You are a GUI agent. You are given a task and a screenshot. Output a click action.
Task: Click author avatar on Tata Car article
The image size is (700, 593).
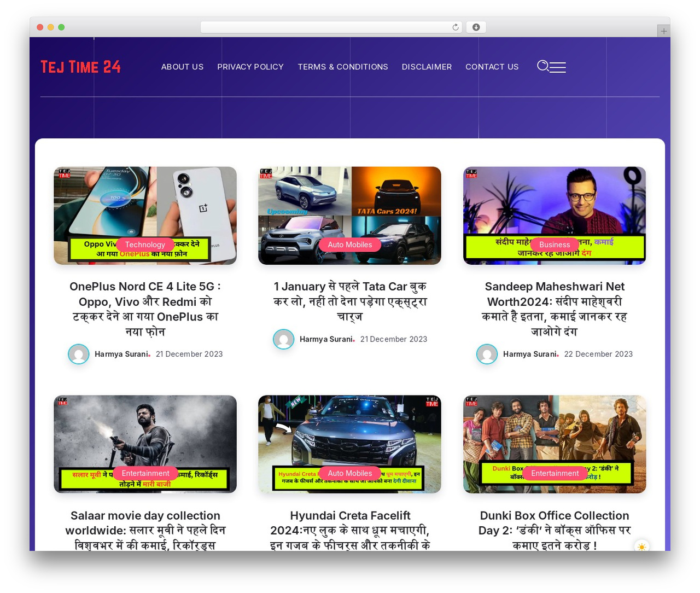click(284, 339)
